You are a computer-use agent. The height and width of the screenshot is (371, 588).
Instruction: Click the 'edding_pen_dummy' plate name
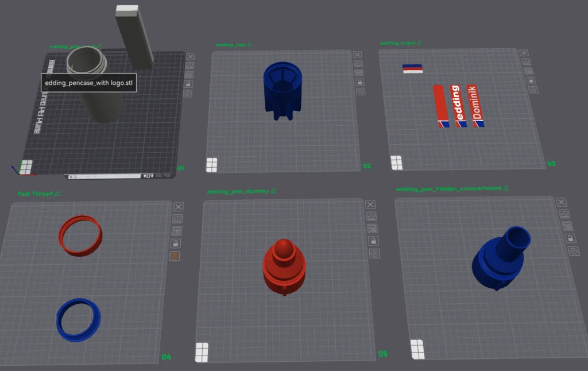coord(238,191)
